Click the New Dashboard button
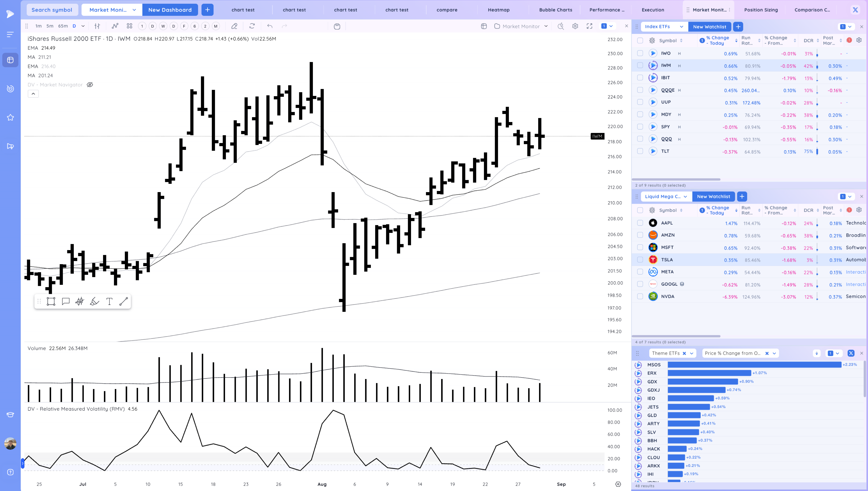Viewport: 868px width, 491px height. click(x=170, y=10)
